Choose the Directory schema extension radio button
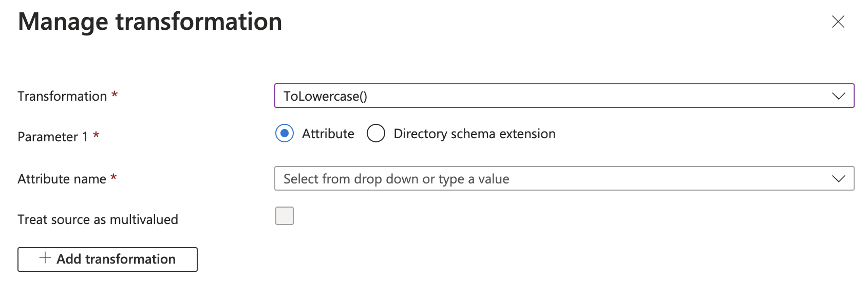Viewport: 868px width, 297px height. [x=376, y=134]
